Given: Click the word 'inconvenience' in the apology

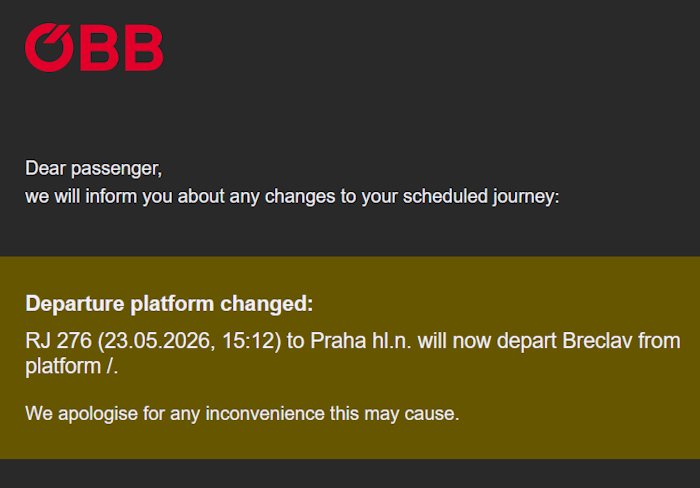Looking at the screenshot, I should (265, 414).
